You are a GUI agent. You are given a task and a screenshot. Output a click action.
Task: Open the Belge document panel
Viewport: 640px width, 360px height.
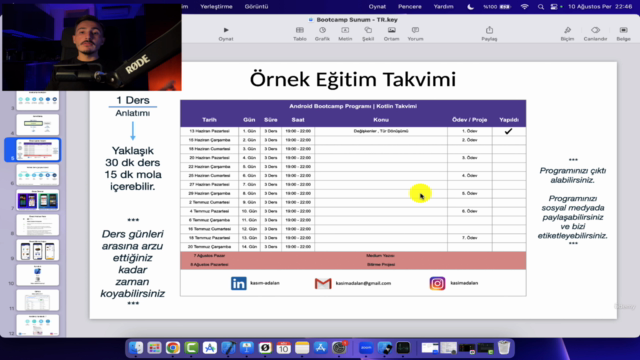pos(623,34)
